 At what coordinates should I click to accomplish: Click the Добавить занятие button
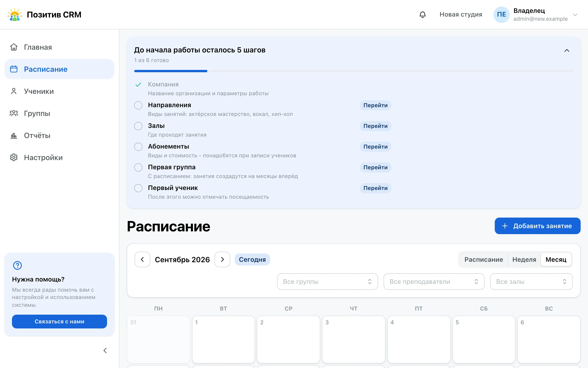(537, 226)
